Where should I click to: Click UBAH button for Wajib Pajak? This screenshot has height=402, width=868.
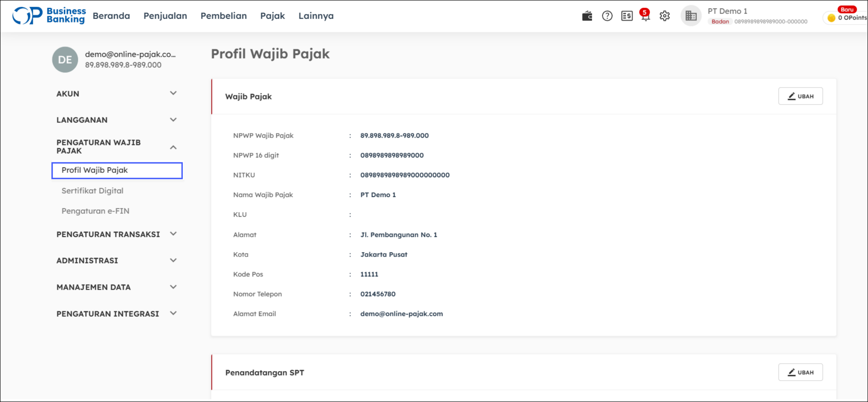[x=800, y=96]
